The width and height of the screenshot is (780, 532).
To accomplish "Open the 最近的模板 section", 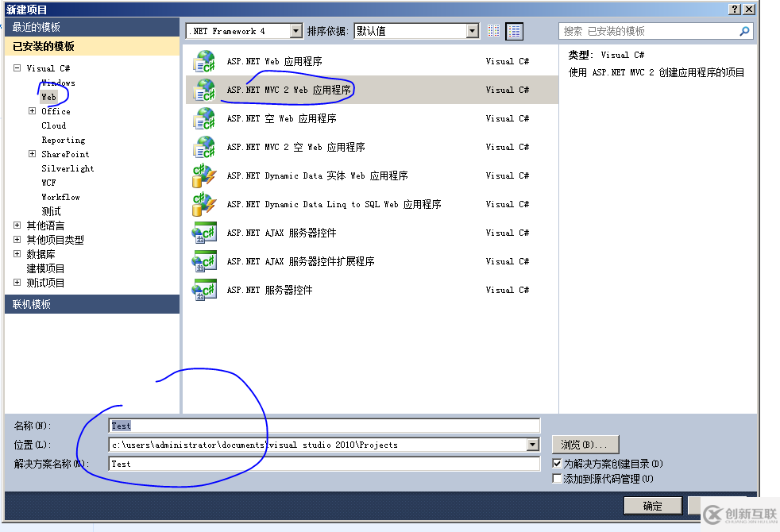I will 92,27.
